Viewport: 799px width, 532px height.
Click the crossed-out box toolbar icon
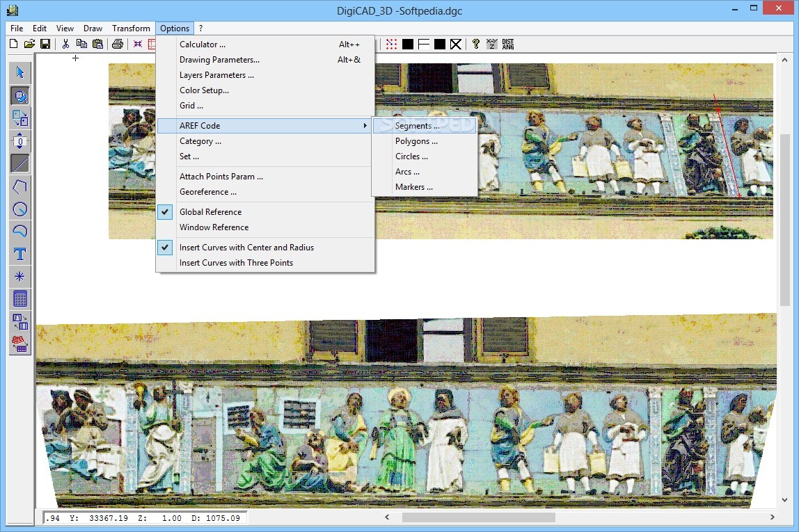[456, 45]
